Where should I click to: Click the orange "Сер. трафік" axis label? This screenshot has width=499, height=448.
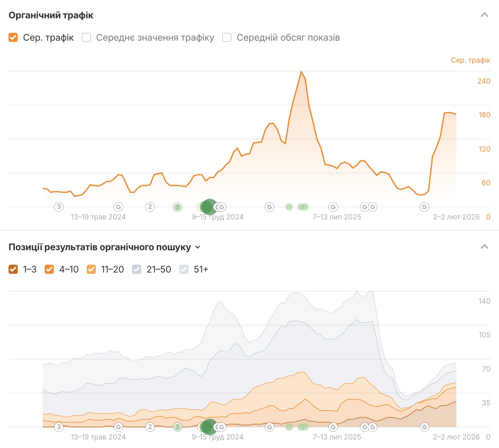point(470,60)
